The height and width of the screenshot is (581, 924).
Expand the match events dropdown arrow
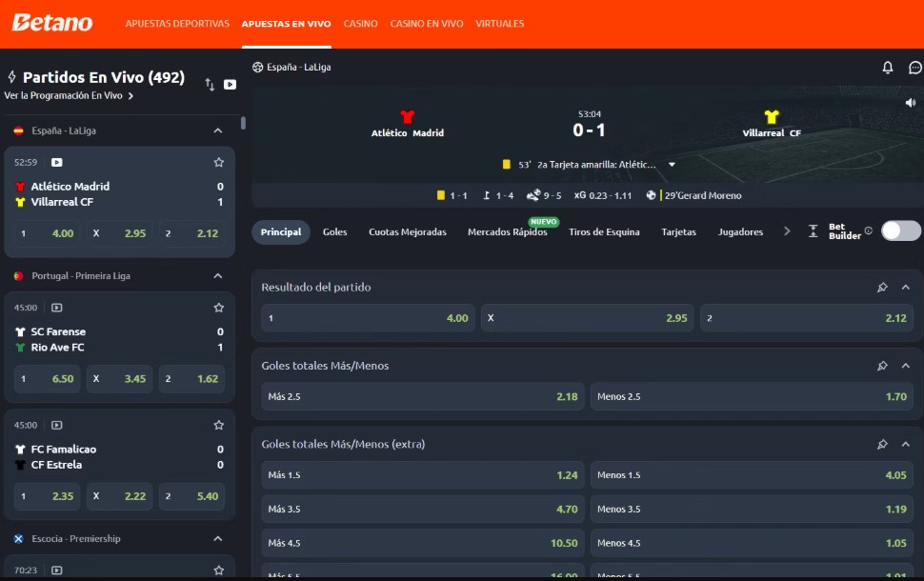click(672, 165)
